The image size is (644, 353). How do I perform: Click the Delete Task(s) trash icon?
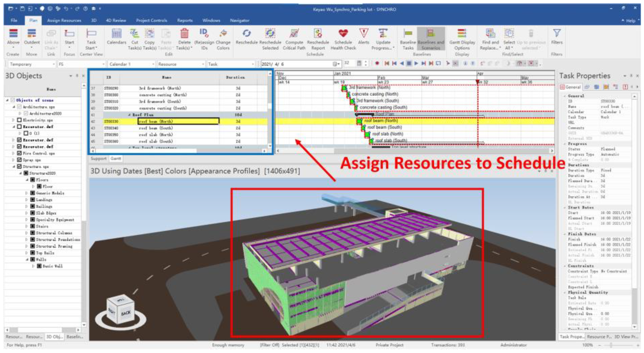184,34
